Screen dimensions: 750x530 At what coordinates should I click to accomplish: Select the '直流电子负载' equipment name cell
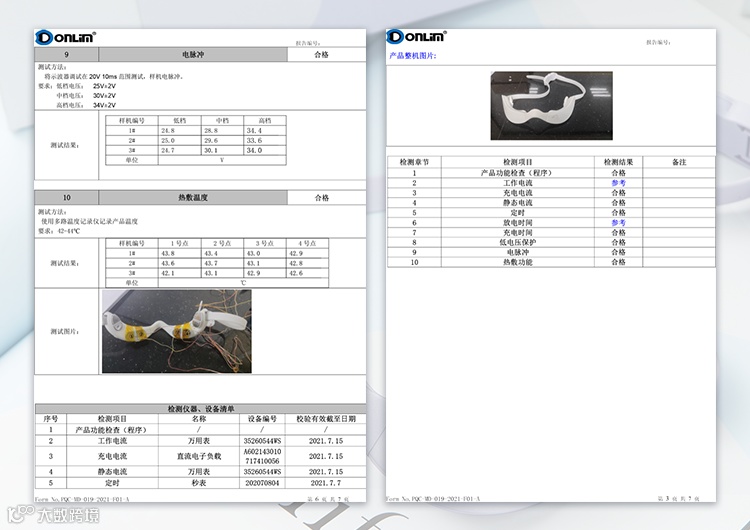(x=199, y=456)
